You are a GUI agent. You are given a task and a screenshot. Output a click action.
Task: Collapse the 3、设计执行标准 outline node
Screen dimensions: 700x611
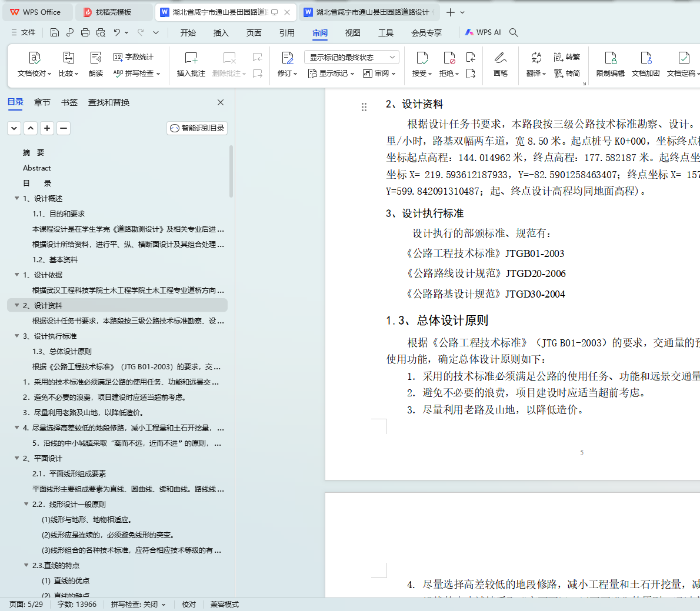coord(17,336)
